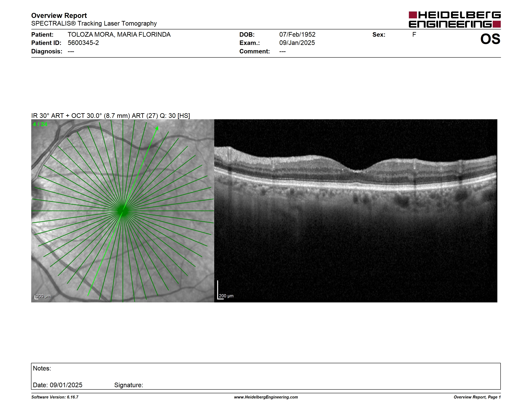Screen dimensions: 532x411
Task: Click the "Diagnosis:" label
Action: click(47, 51)
